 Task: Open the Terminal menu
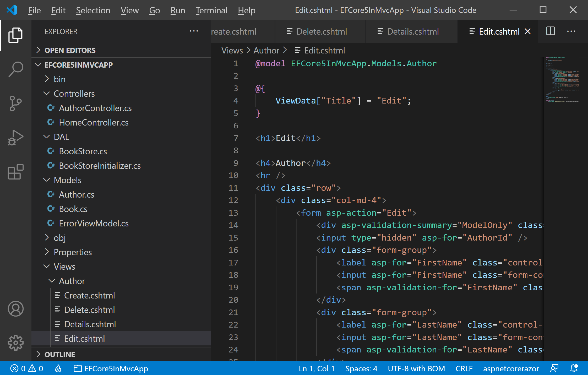211,10
